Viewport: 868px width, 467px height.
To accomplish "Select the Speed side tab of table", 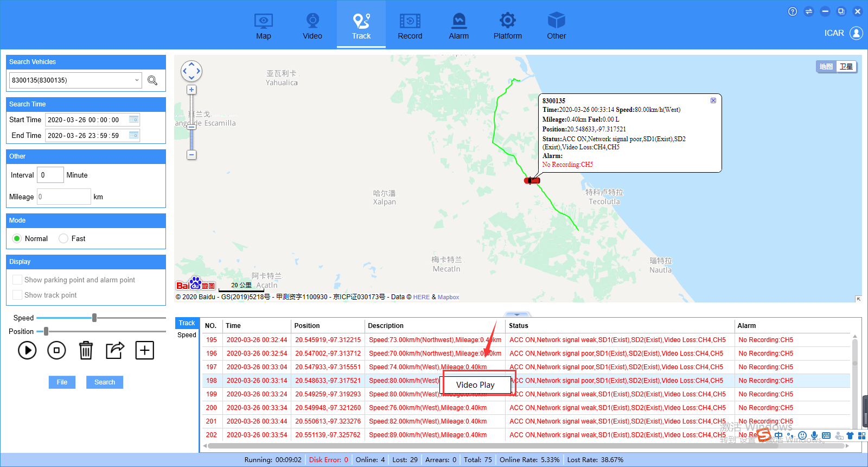I will (x=187, y=335).
